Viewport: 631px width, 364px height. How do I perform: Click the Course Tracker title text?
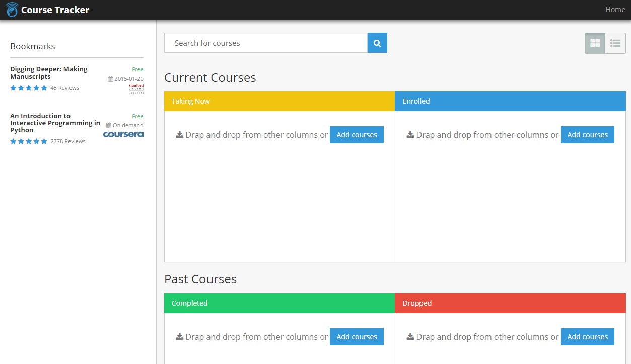(x=55, y=10)
